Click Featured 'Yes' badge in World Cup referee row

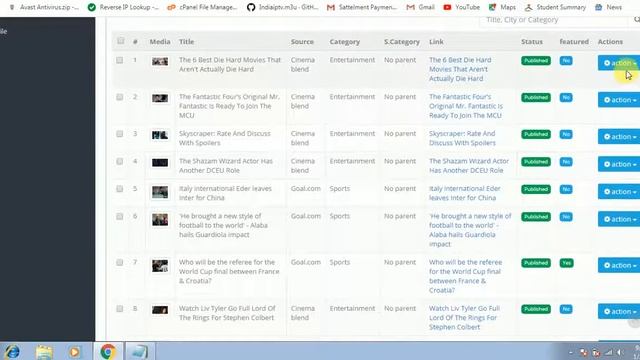pyautogui.click(x=567, y=263)
